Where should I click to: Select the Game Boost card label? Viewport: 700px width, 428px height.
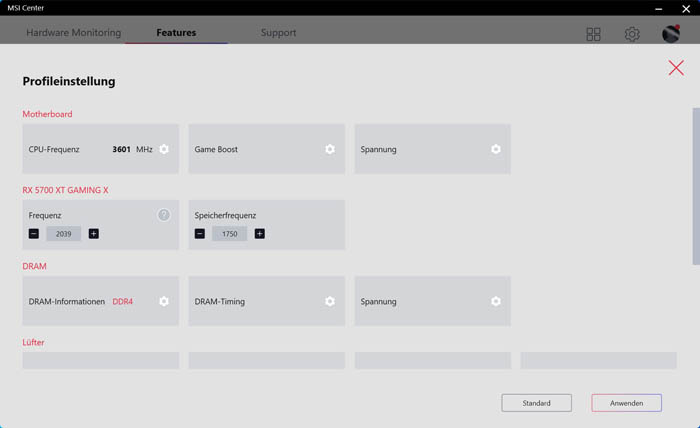(216, 150)
